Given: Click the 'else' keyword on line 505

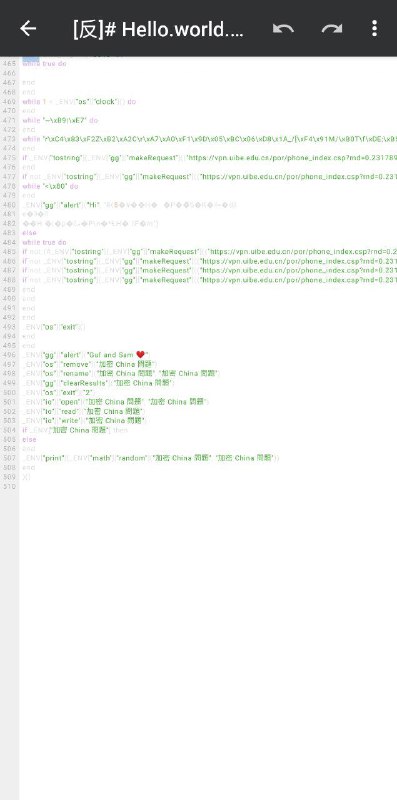Looking at the screenshot, I should [x=30, y=439].
